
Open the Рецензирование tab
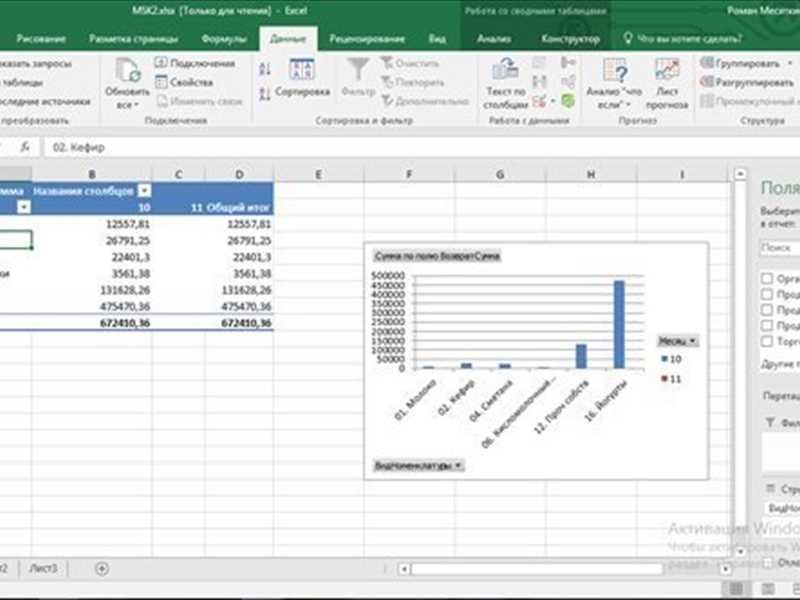[367, 39]
